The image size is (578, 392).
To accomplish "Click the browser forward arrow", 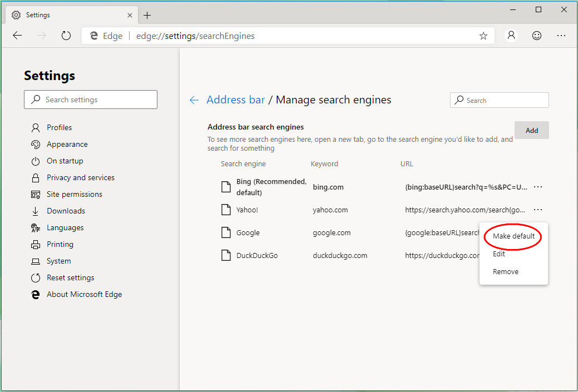I will [42, 36].
